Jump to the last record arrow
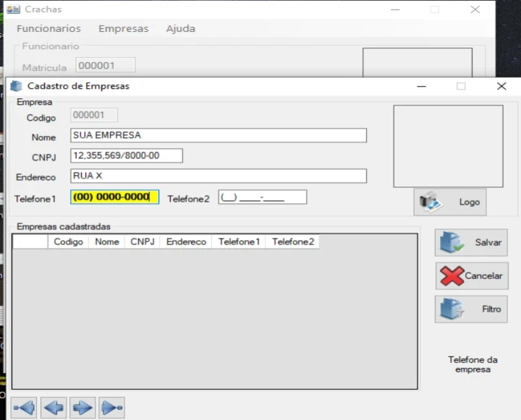 [111, 408]
